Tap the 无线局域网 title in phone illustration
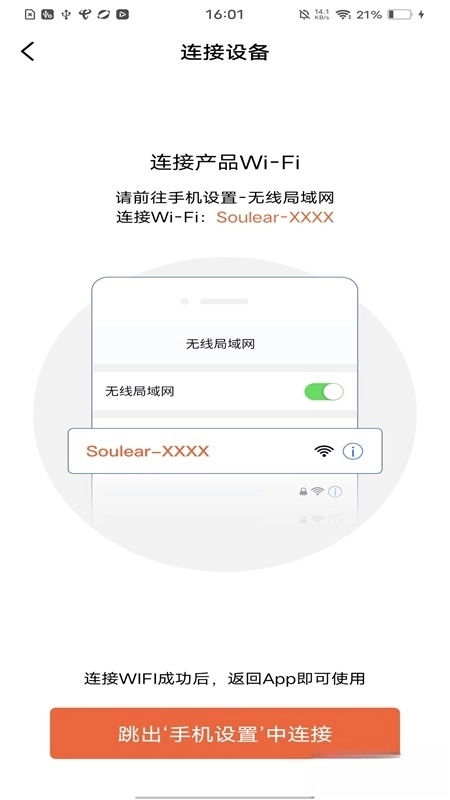Screen dimensions: 450x800 click(220, 344)
